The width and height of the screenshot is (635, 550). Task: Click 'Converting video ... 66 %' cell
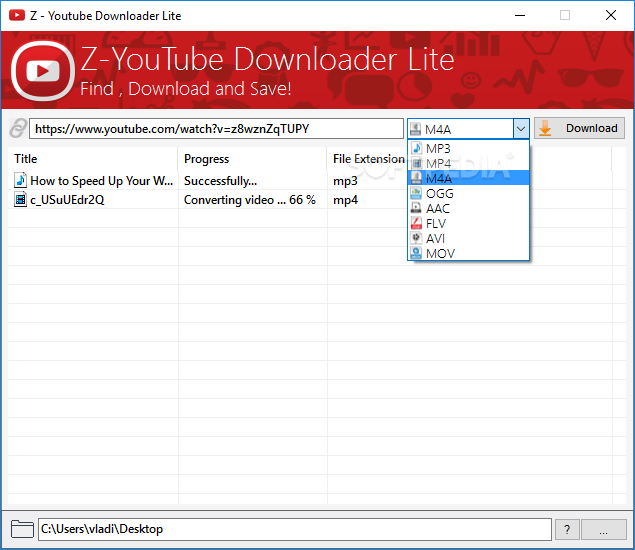249,200
